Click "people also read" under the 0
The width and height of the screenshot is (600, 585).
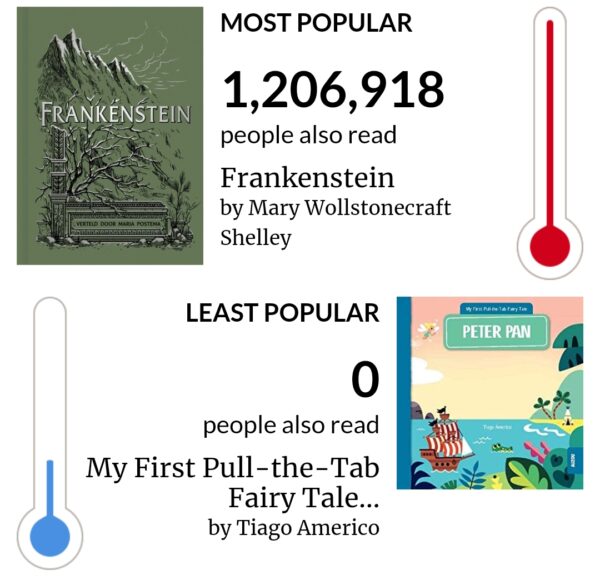coord(291,425)
